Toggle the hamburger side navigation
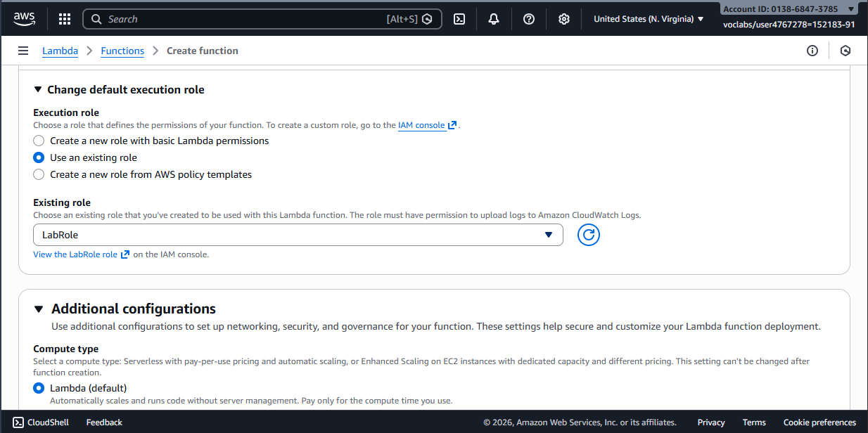The width and height of the screenshot is (868, 433). pos(23,51)
